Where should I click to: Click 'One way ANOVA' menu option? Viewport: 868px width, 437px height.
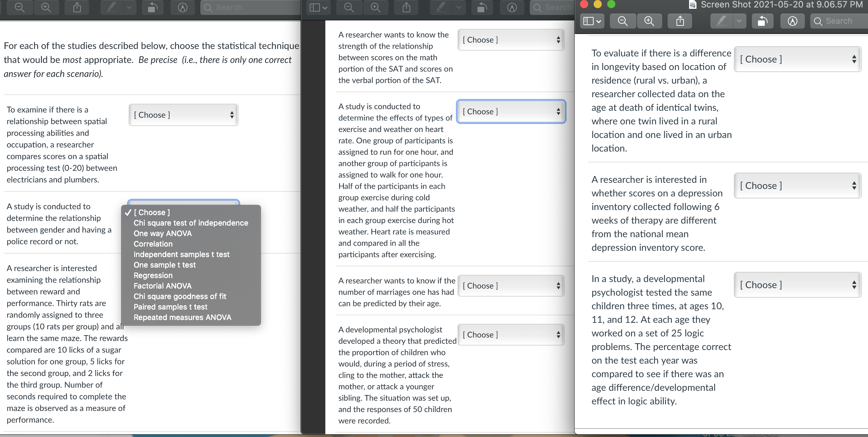pos(163,233)
